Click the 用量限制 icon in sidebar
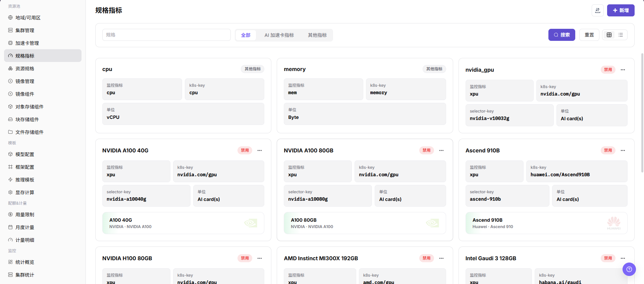 (10, 215)
